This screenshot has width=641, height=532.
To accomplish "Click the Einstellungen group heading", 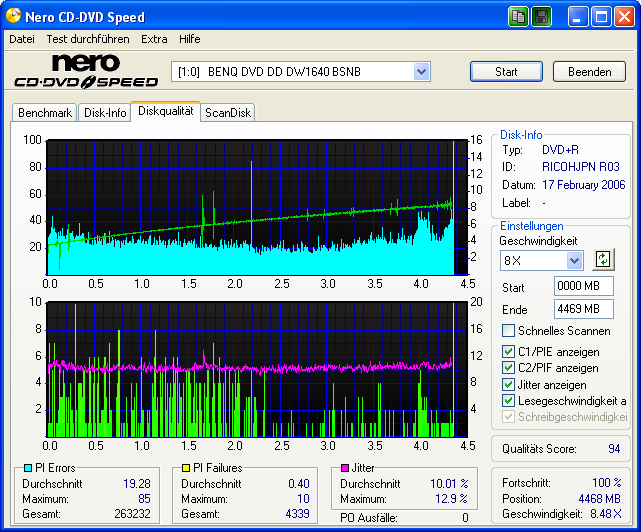I will [531, 226].
